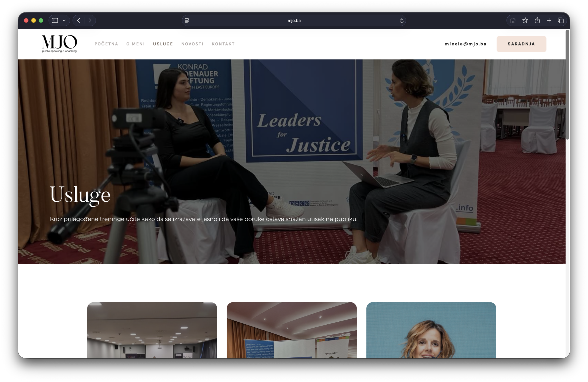Open the POČETNA menu item
The width and height of the screenshot is (588, 382).
pos(106,44)
